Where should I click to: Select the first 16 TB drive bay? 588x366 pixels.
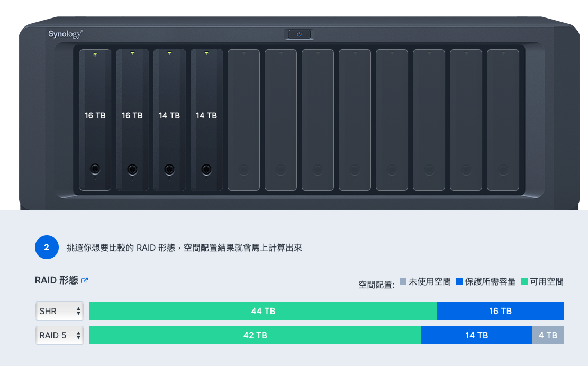(95, 120)
